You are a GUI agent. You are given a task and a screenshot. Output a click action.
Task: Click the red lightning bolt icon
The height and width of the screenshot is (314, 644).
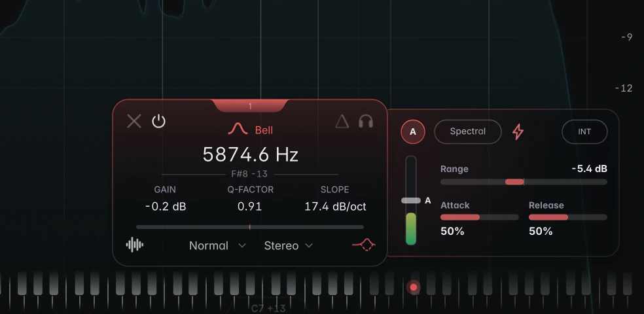click(x=518, y=131)
